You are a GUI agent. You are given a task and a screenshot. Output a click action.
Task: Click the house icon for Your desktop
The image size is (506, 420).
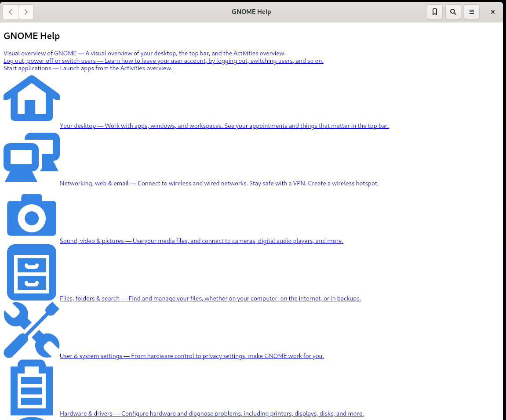(32, 98)
